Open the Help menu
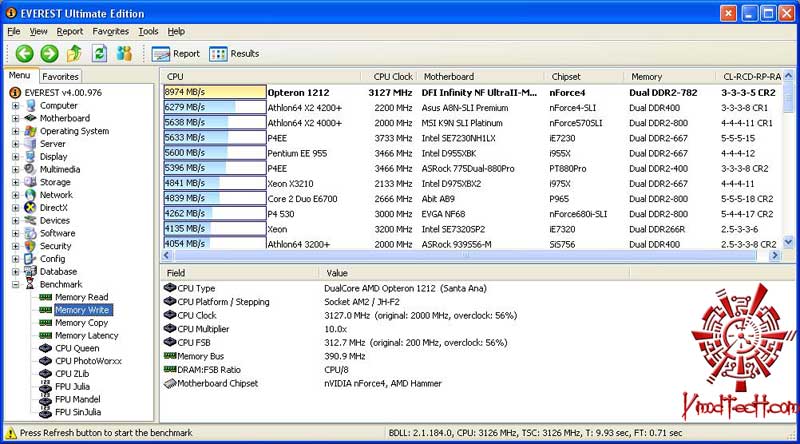The width and height of the screenshot is (800, 444). pos(176,31)
